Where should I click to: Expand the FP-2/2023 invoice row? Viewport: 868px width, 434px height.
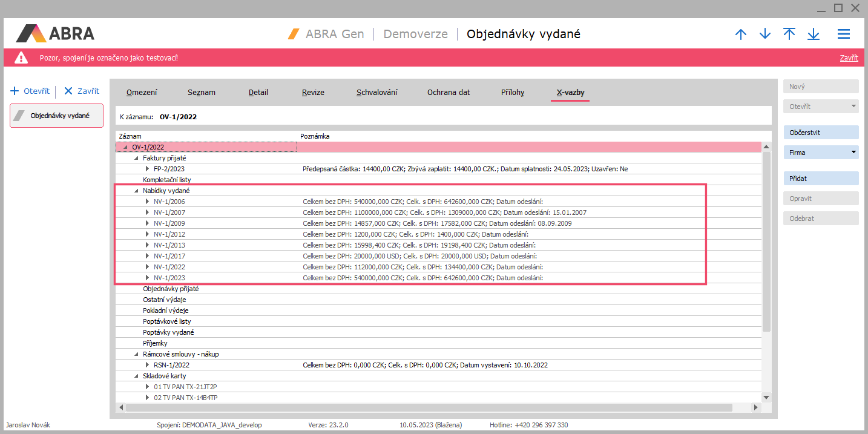pyautogui.click(x=147, y=169)
